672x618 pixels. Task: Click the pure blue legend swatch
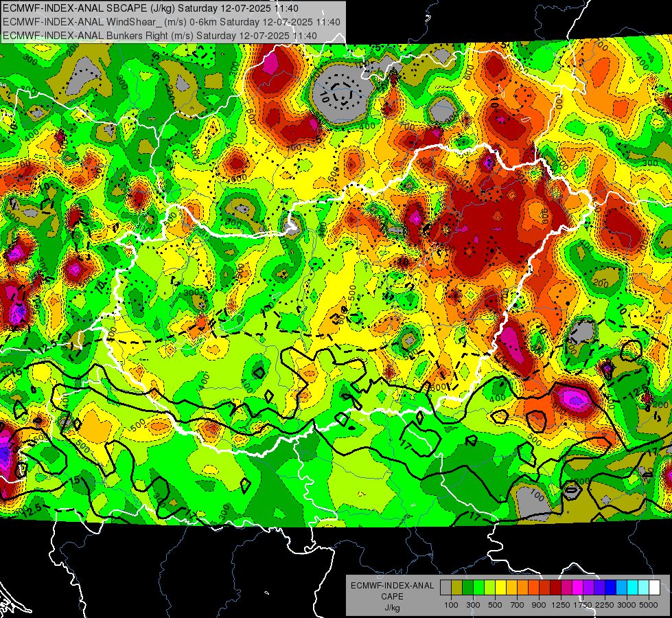pyautogui.click(x=611, y=587)
